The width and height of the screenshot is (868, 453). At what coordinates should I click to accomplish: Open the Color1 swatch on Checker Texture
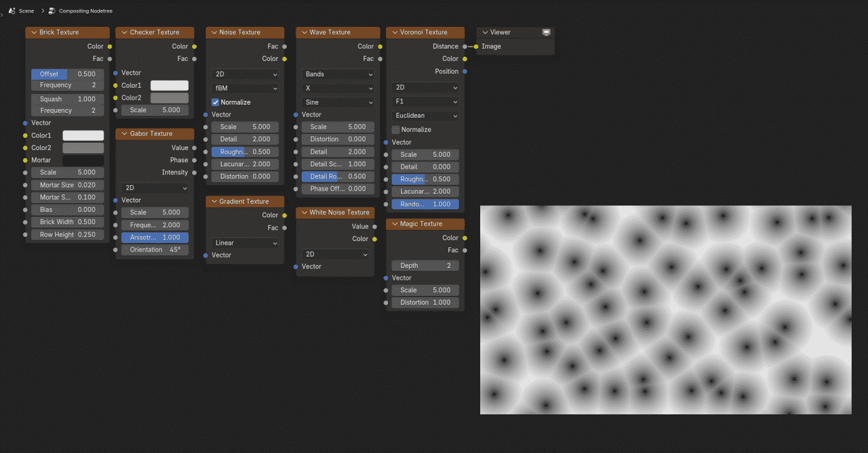coord(169,85)
